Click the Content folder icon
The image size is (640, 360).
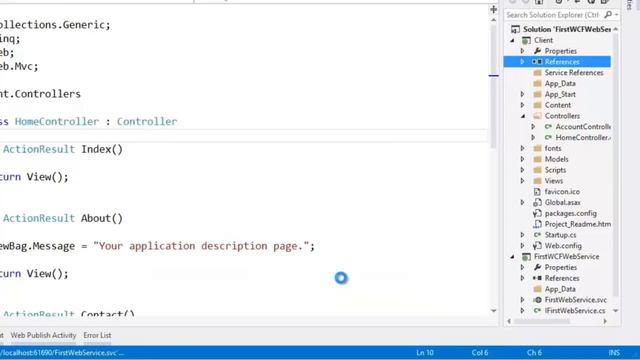(537, 105)
